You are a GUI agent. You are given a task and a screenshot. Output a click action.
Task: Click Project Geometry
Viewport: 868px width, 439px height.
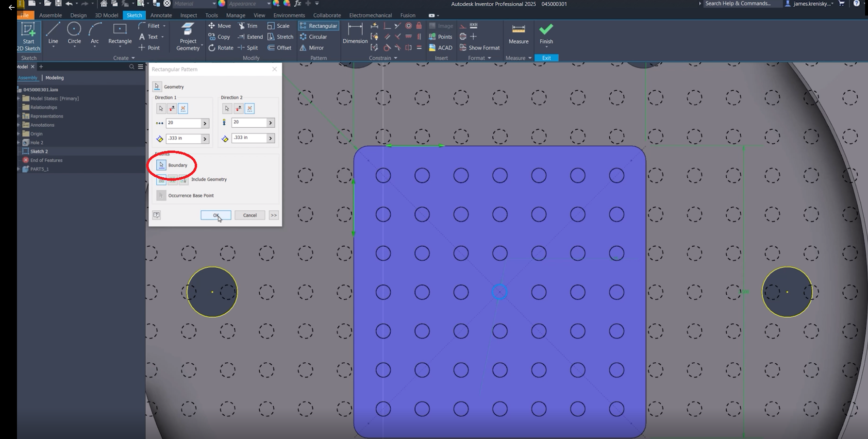tap(188, 36)
